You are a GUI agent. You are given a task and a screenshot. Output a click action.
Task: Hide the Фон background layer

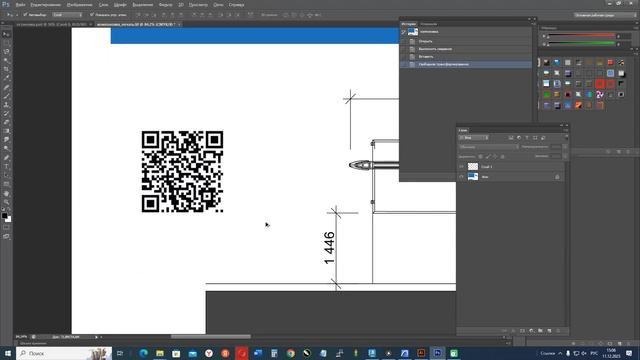click(462, 177)
